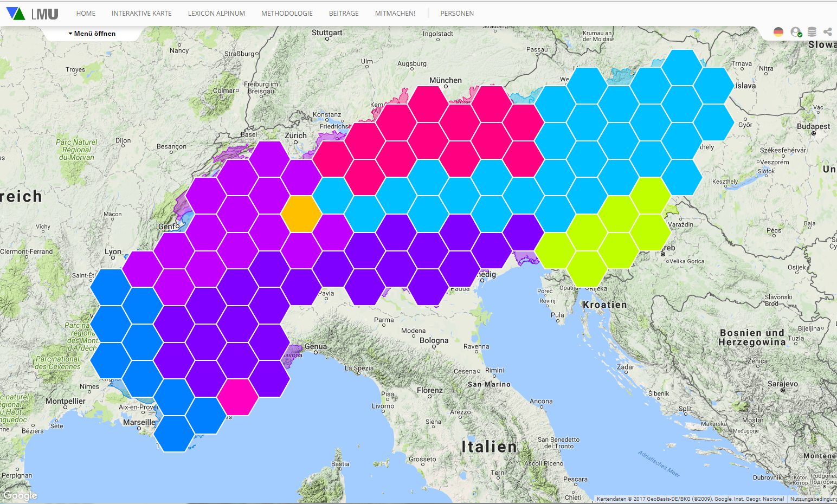This screenshot has height=504, width=837.
Task: Click the share icon
Action: [x=827, y=32]
